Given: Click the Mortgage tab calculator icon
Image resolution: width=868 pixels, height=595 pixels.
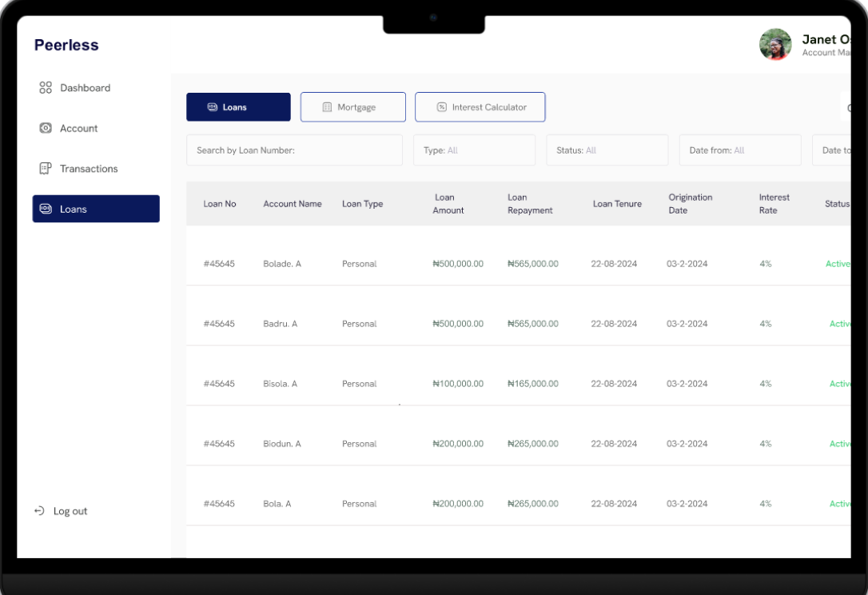Looking at the screenshot, I should [327, 107].
